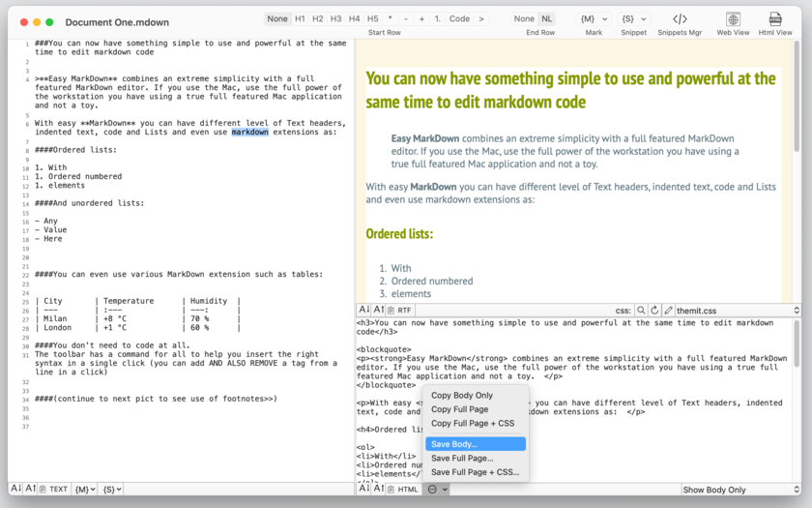This screenshot has height=508, width=812.
Task: Click the footnotes continue line in editor
Action: (x=156, y=398)
